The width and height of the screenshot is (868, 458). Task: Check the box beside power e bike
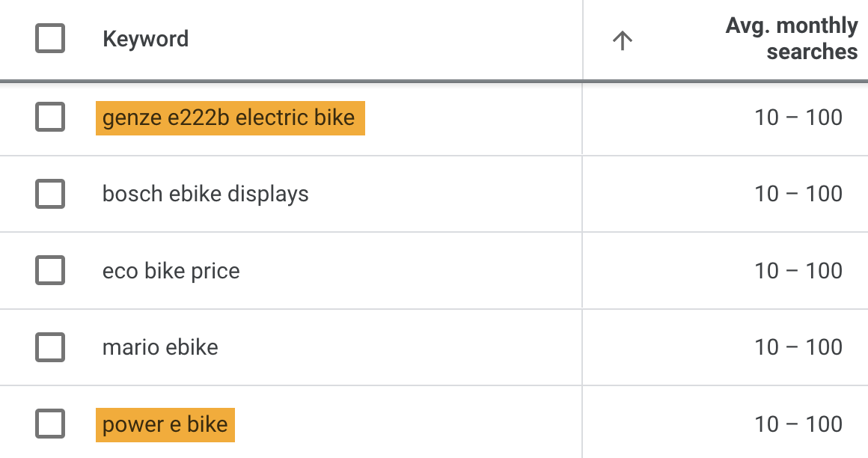point(49,424)
